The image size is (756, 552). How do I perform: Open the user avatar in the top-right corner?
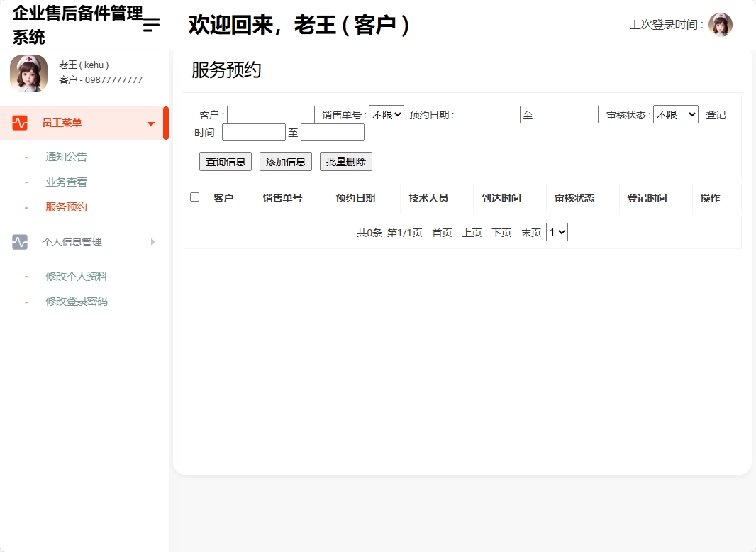pyautogui.click(x=721, y=24)
